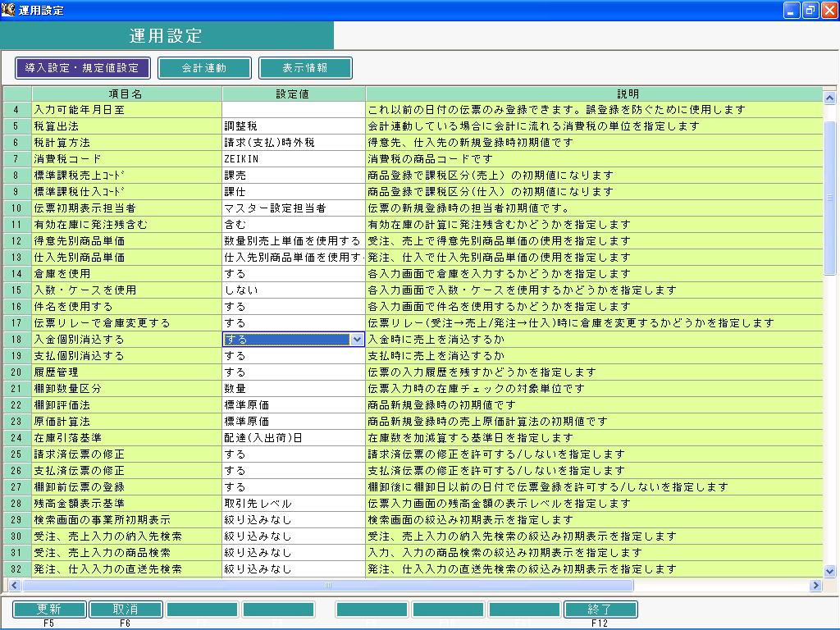The height and width of the screenshot is (630, 840).
Task: Select the する value for 件名を使用する
Action: [294, 307]
